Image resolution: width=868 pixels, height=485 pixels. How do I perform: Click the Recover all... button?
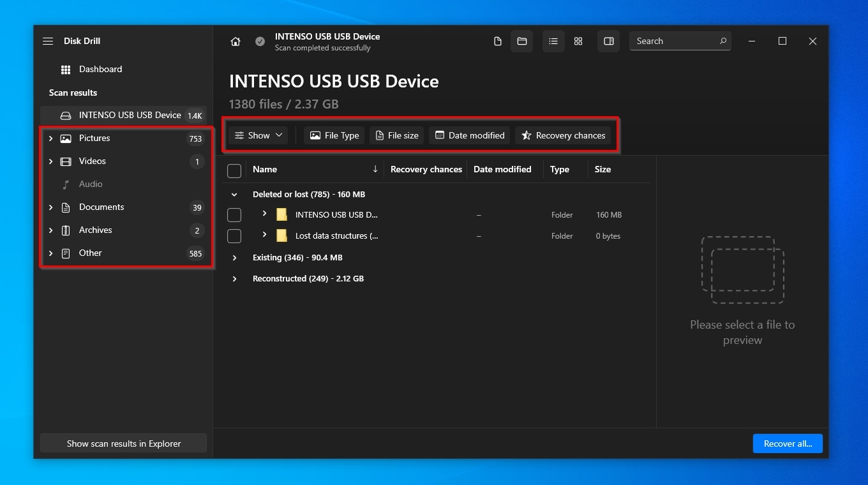(788, 444)
